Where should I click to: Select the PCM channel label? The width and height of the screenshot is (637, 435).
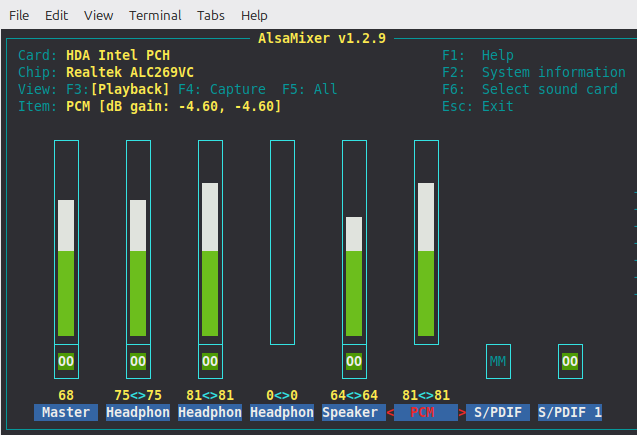point(426,412)
